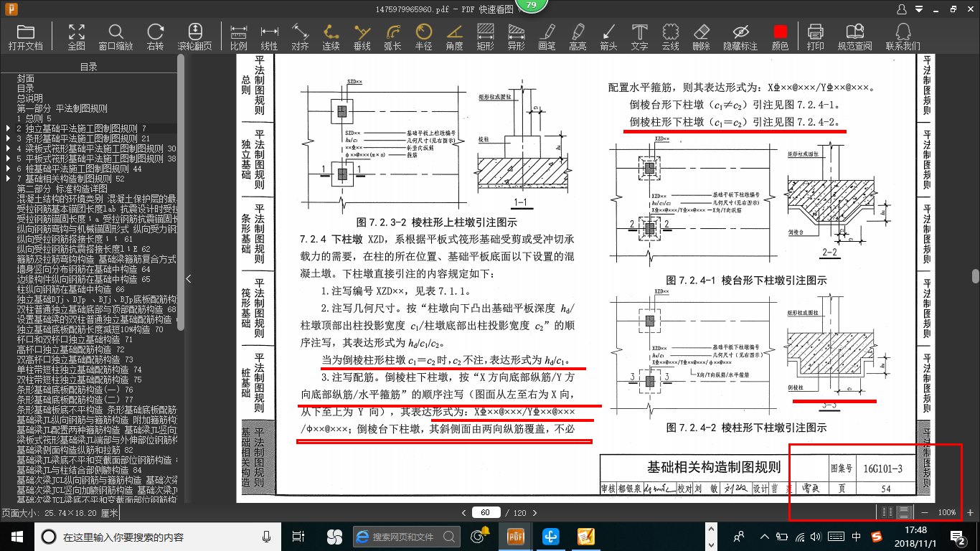Toggle 隐藏标注 to hide annotations
The image size is (980, 551).
(x=740, y=37)
